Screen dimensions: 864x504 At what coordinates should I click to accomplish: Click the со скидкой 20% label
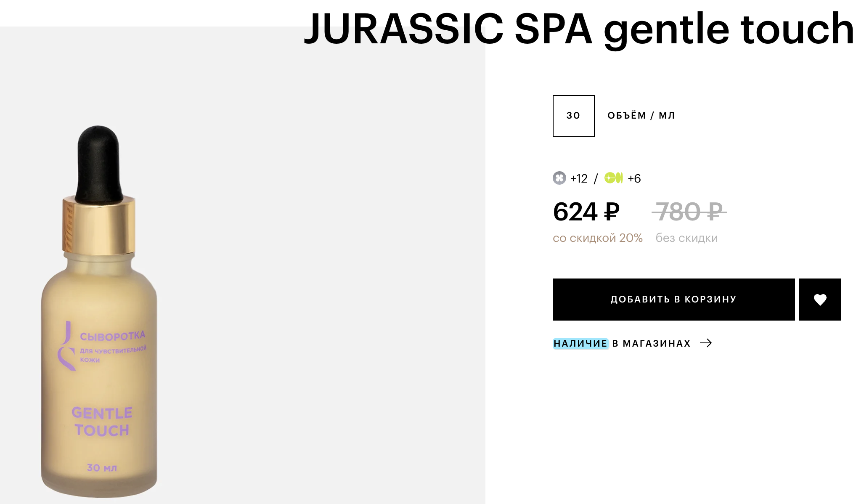click(597, 238)
